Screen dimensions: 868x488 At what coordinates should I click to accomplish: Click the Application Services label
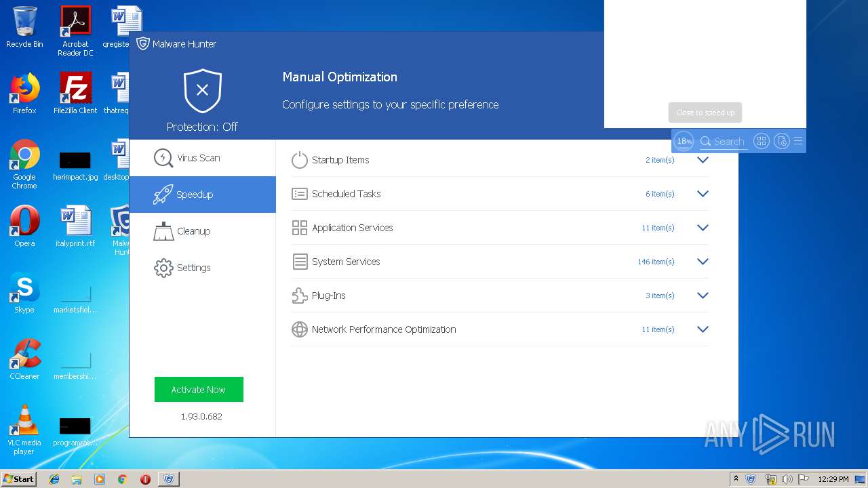353,228
